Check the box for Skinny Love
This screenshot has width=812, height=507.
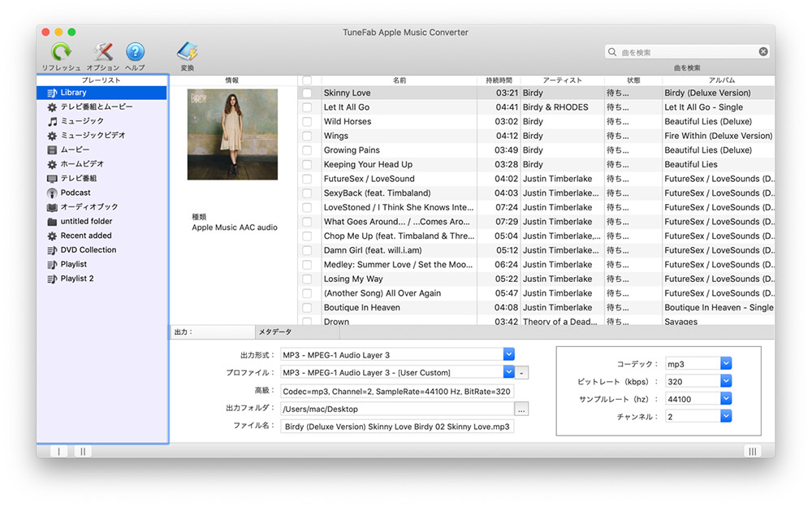307,93
